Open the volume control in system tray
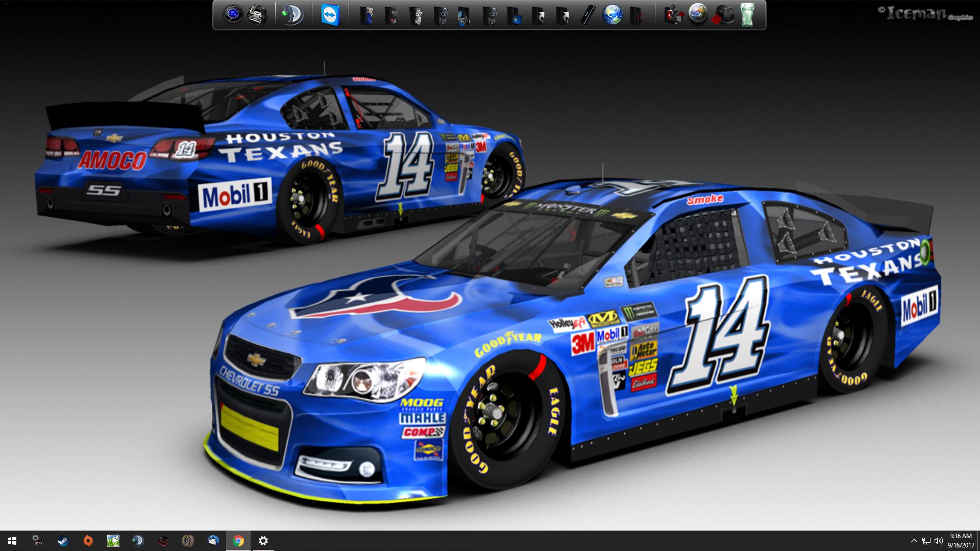The height and width of the screenshot is (551, 980). pos(938,541)
